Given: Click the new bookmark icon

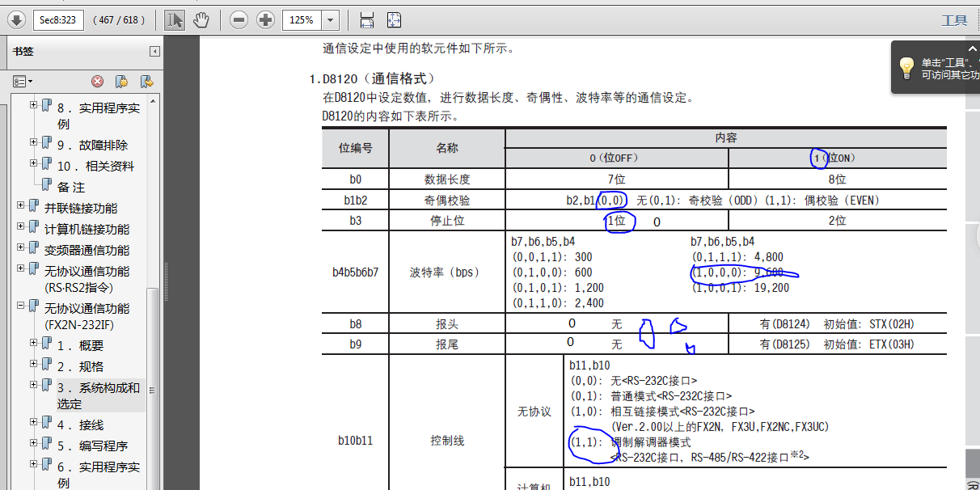Looking at the screenshot, I should pyautogui.click(x=121, y=81).
